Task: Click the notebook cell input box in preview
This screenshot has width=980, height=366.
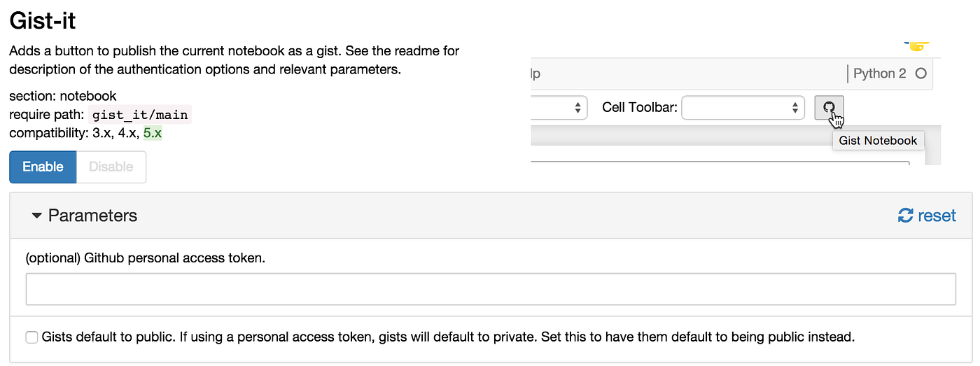Action: point(721,163)
